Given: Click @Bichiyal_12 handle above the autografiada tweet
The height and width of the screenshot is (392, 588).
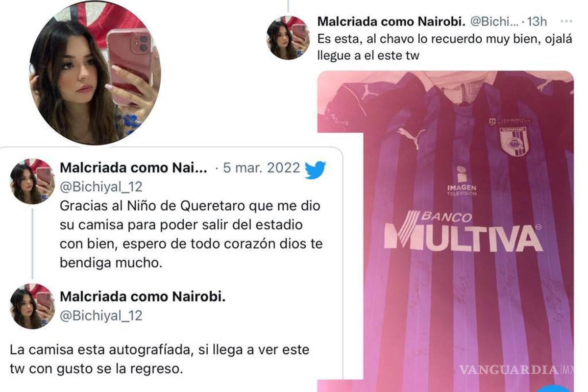Looking at the screenshot, I should (x=101, y=316).
